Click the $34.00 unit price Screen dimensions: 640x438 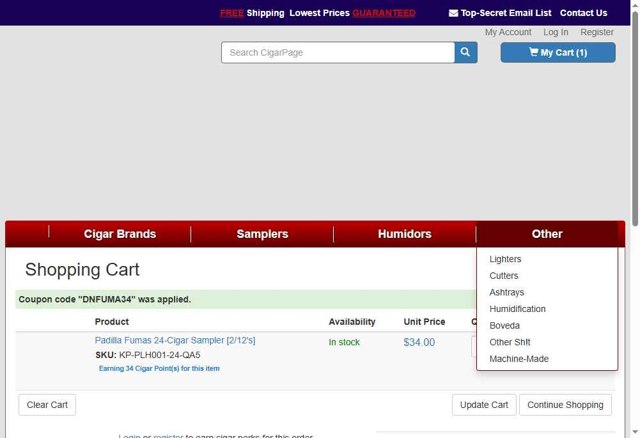(x=419, y=342)
